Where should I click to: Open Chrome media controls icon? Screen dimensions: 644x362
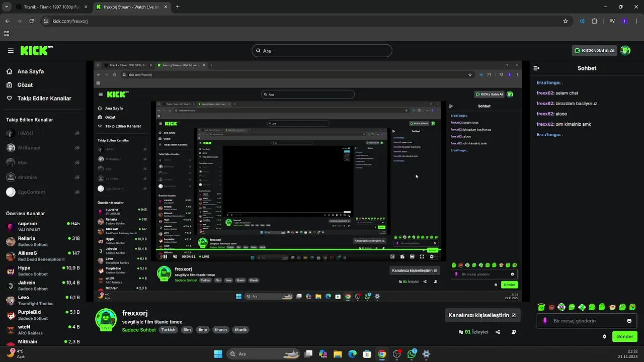coord(612,21)
